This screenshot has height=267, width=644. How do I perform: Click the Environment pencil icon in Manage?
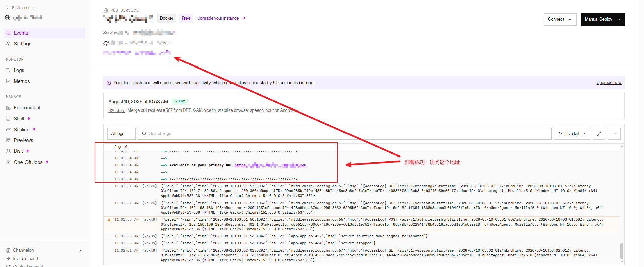(x=8, y=108)
